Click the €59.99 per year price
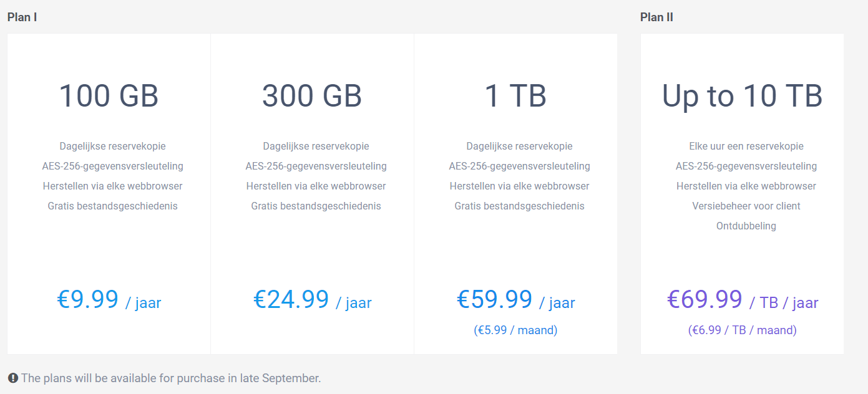Image resolution: width=868 pixels, height=394 pixels. 515,300
